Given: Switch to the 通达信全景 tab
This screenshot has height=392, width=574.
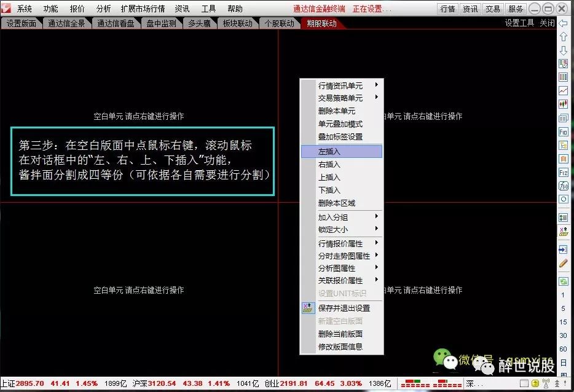Looking at the screenshot, I should tap(66, 23).
